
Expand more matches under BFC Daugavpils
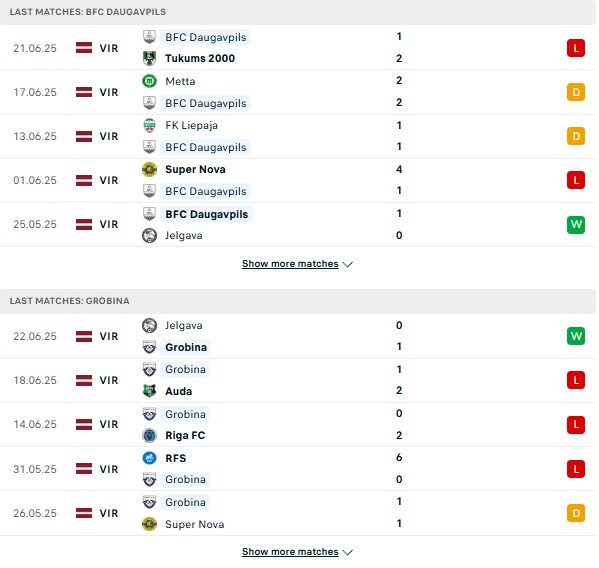[297, 264]
